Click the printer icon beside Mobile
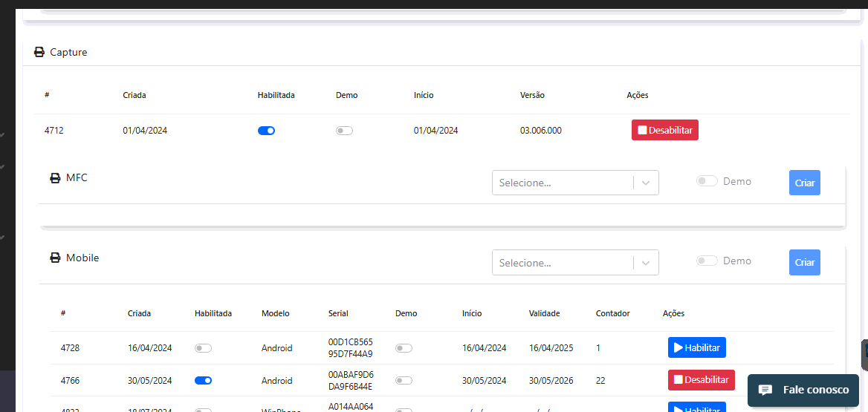Viewport: 868px width, 412px height. pos(55,258)
